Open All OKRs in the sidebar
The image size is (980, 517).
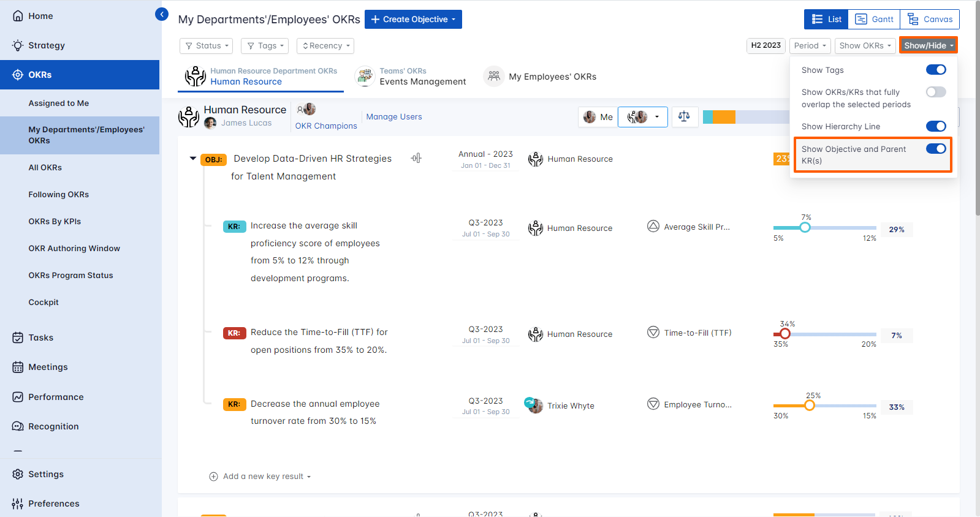(x=45, y=167)
